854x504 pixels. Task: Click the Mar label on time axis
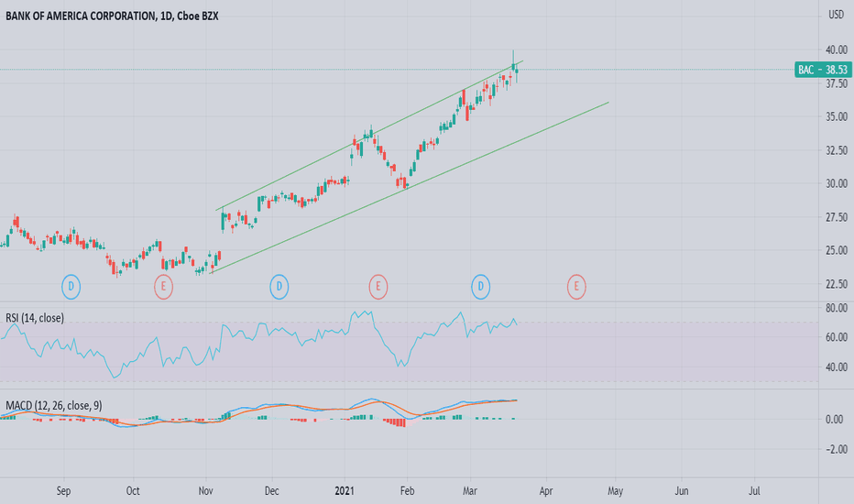[x=470, y=491]
